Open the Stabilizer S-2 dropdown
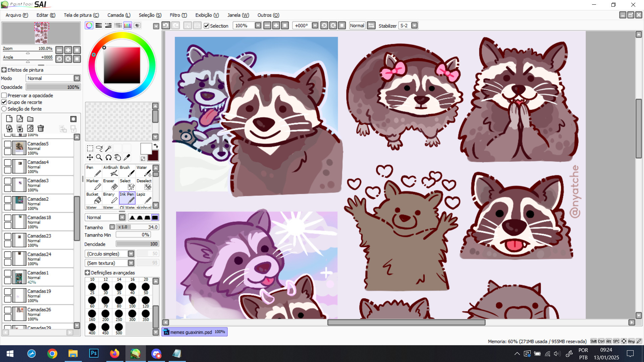 tap(415, 25)
